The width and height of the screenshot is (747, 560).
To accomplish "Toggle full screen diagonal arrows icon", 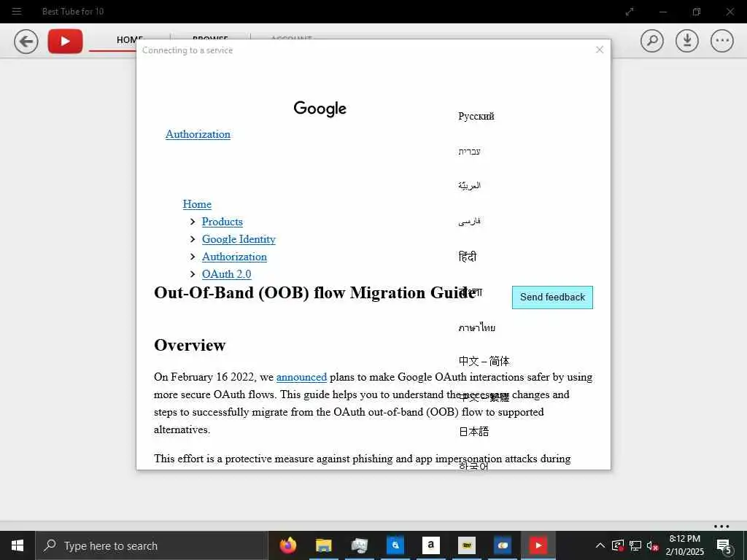I will tap(630, 12).
